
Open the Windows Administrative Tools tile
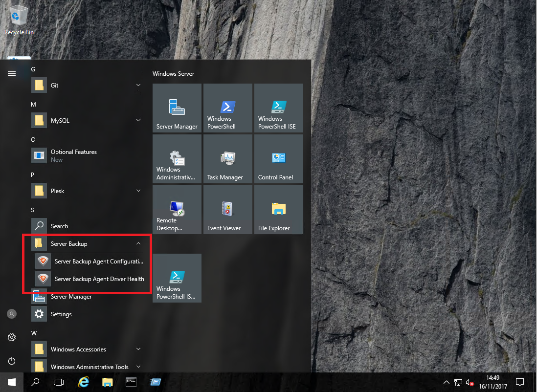[177, 159]
